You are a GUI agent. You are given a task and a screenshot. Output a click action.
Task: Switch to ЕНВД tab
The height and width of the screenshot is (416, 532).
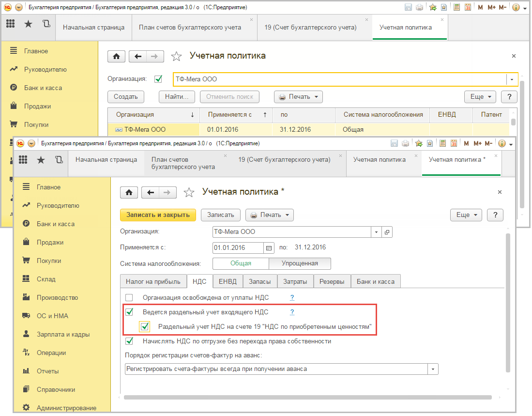coord(228,281)
